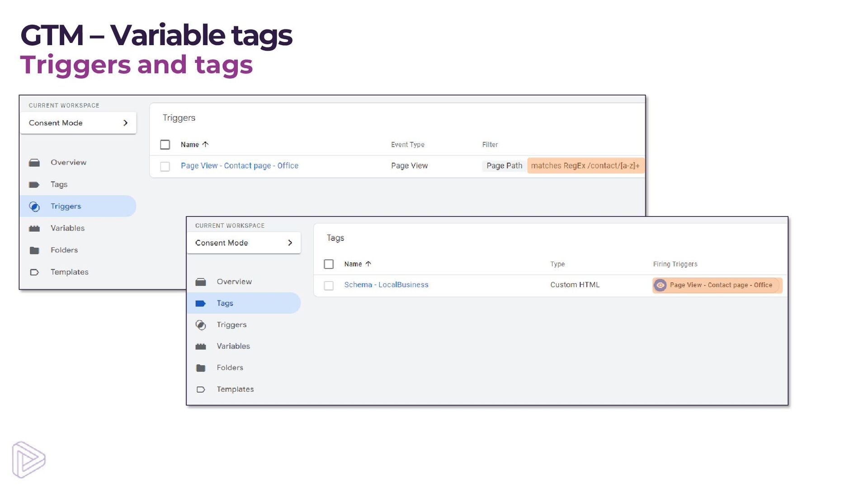Viewport: 868px width, 488px height.
Task: Click Templates label icon in back panel
Action: click(x=34, y=272)
